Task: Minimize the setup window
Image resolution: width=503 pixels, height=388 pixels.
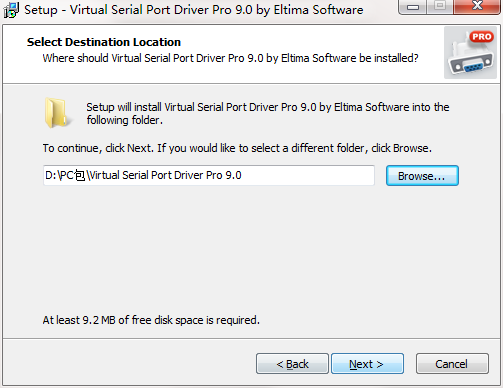Action: [x=413, y=7]
